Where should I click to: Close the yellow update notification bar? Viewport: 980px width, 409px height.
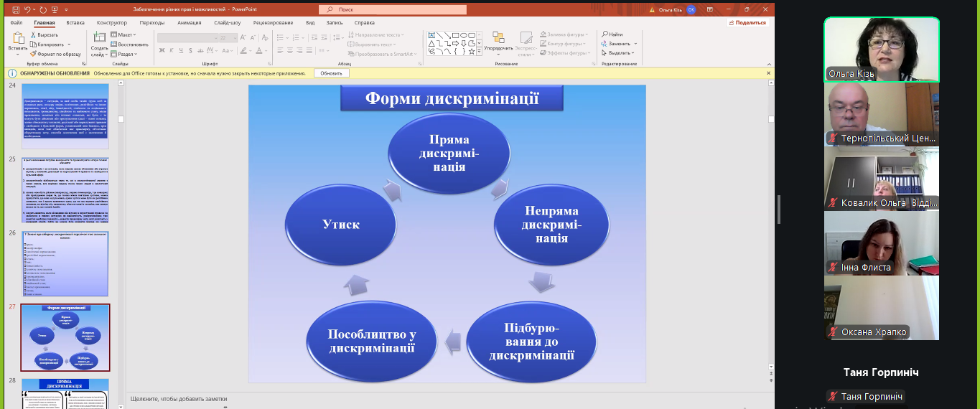(x=769, y=73)
